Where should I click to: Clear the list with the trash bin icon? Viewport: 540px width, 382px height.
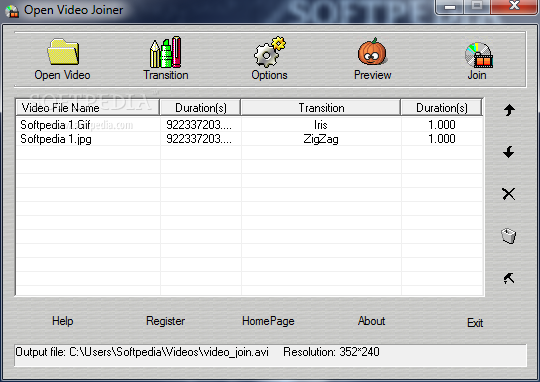point(508,236)
